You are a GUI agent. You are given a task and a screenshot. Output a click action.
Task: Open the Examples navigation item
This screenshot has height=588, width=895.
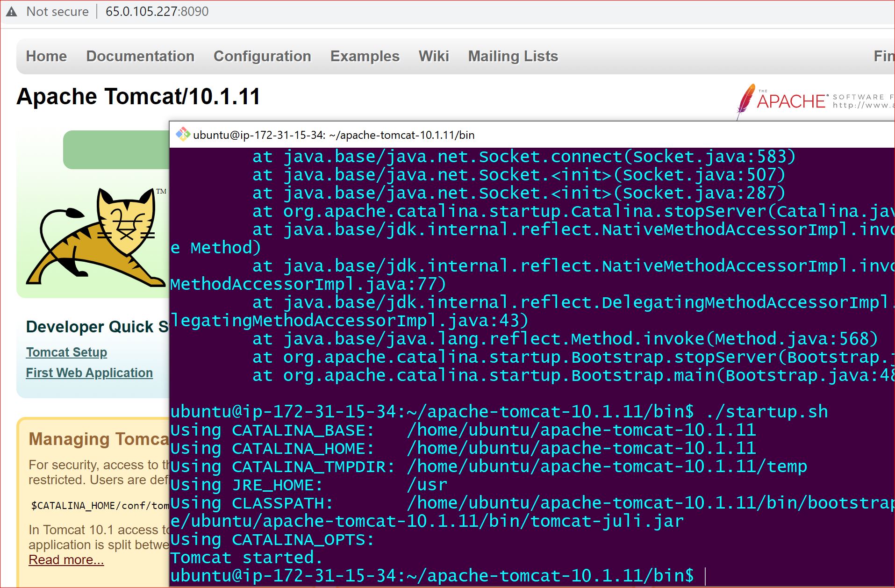click(365, 56)
